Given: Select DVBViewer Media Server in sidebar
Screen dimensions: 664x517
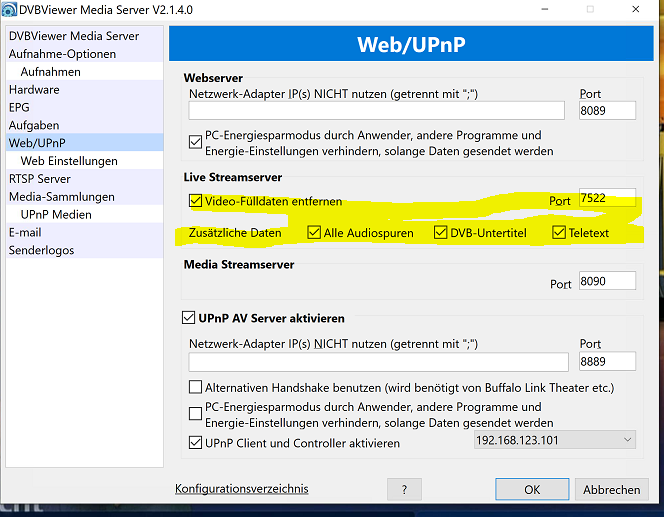Looking at the screenshot, I should [85, 36].
